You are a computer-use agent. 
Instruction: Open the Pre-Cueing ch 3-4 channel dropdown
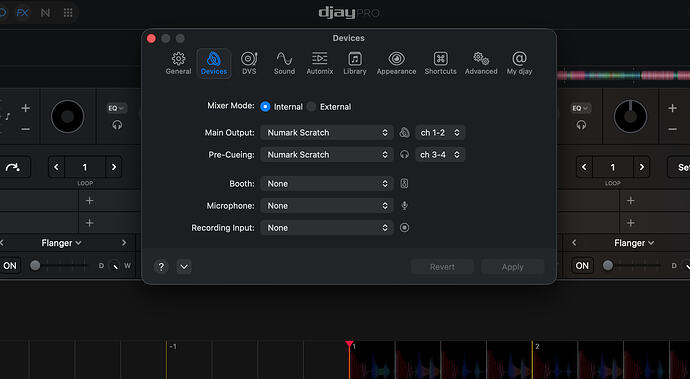coord(440,155)
